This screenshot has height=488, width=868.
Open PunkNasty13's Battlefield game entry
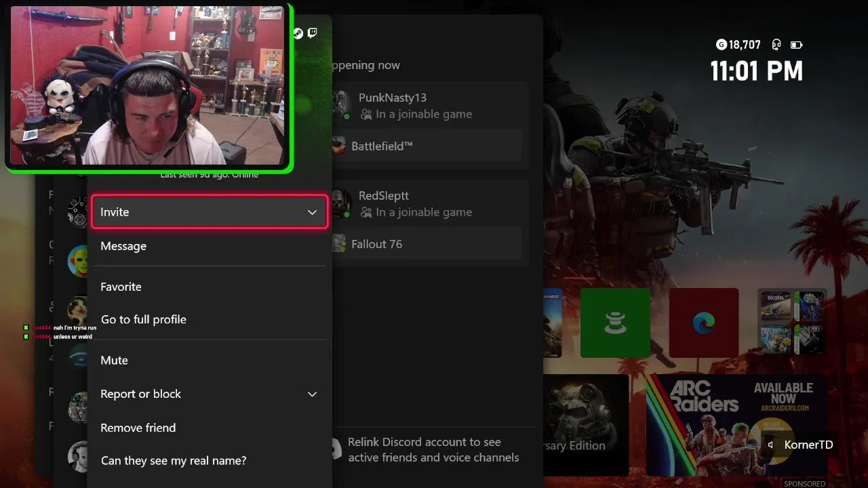(x=426, y=146)
